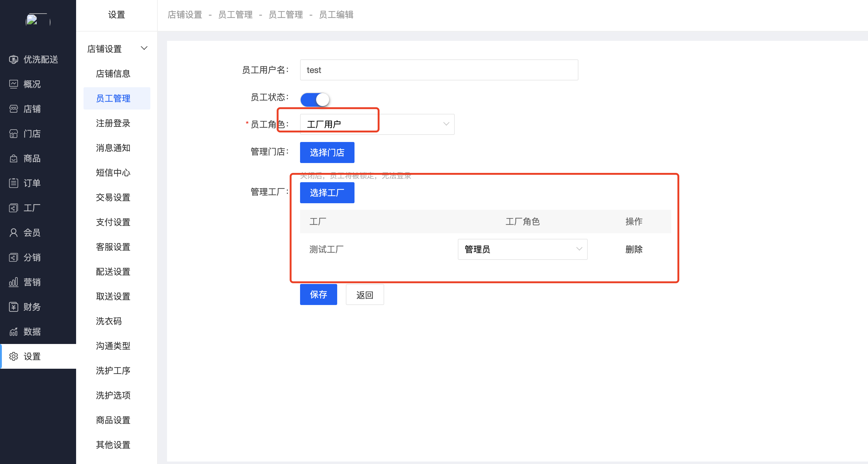This screenshot has height=464, width=868.
Task: Click the 数据 data analytics icon
Action: click(x=14, y=332)
